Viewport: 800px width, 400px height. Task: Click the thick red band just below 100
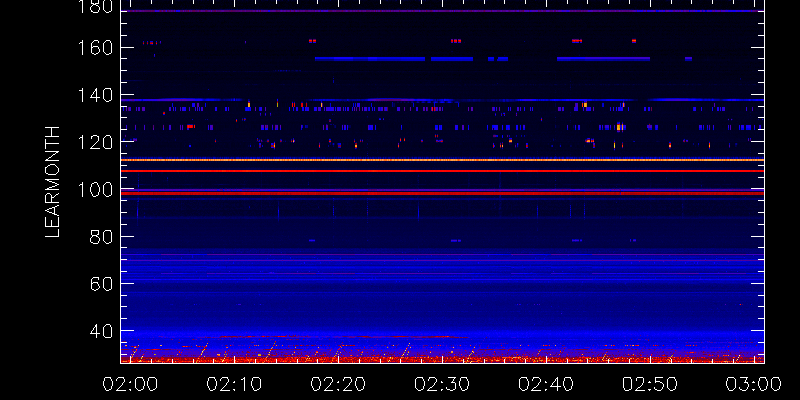coord(442,193)
